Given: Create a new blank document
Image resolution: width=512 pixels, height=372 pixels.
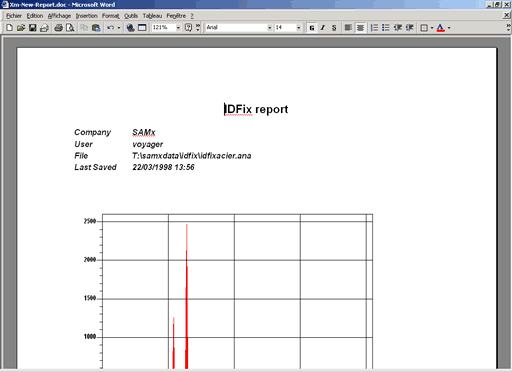Looking at the screenshot, I should (9, 28).
